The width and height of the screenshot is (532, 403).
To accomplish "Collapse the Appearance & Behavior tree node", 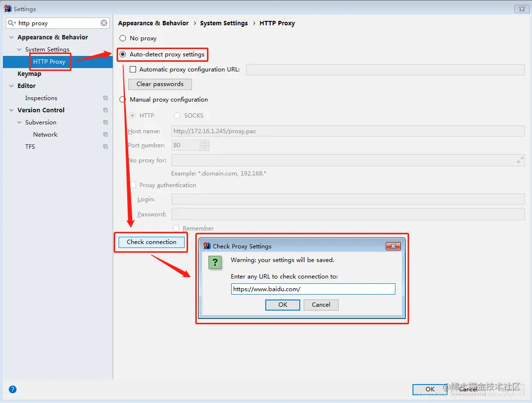I will point(11,37).
